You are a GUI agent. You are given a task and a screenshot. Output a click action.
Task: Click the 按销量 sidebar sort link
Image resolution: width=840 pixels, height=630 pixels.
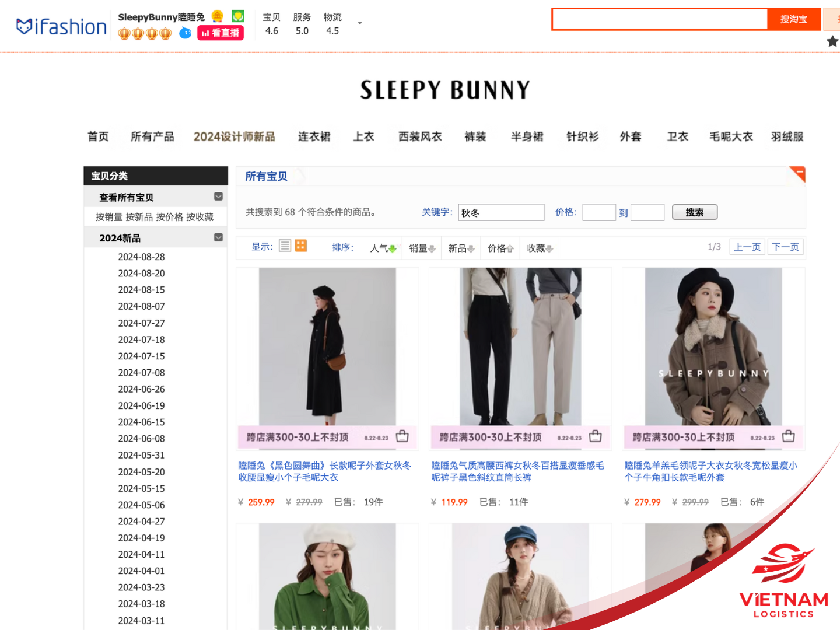coord(109,217)
